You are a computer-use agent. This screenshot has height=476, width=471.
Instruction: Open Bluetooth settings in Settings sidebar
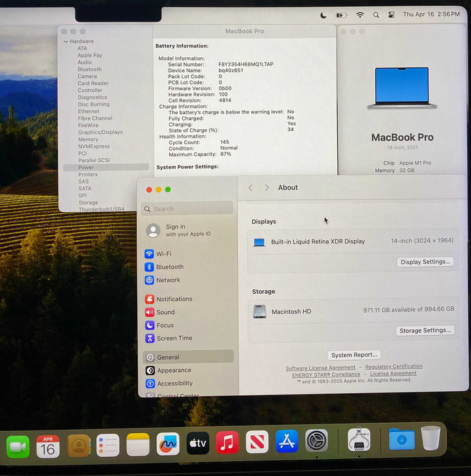(188, 267)
